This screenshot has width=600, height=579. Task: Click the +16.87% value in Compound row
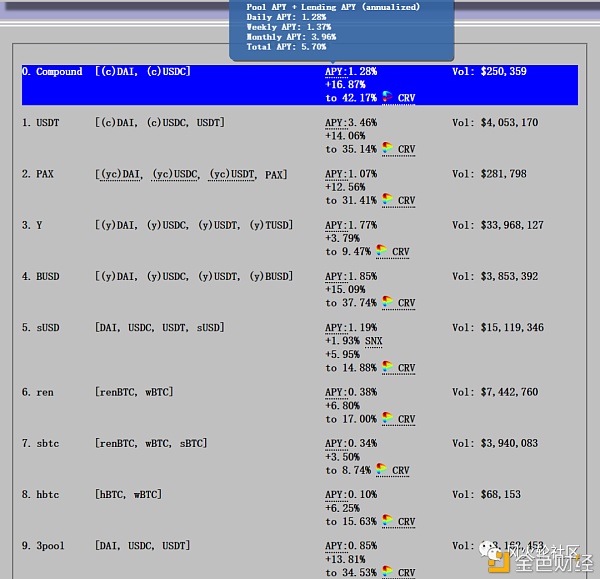coord(345,85)
